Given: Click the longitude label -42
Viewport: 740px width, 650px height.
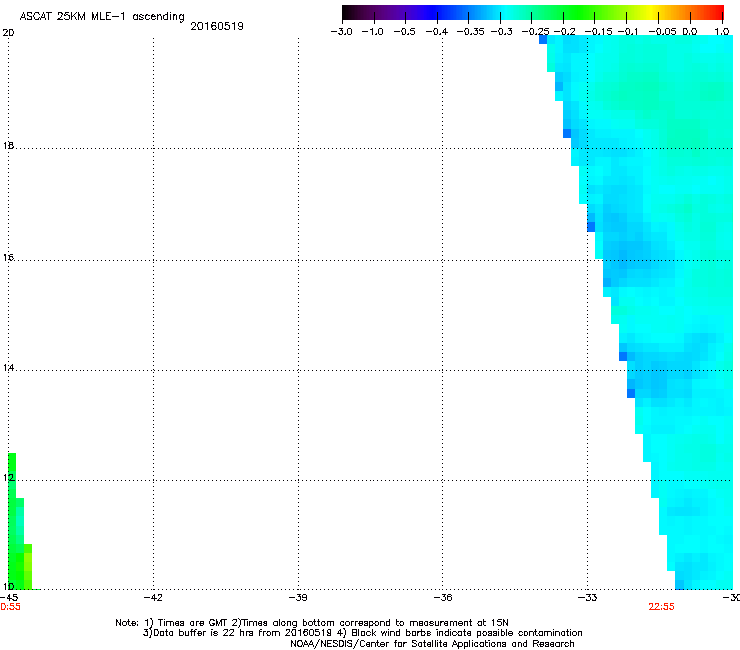Looking at the screenshot, I should 153,597.
